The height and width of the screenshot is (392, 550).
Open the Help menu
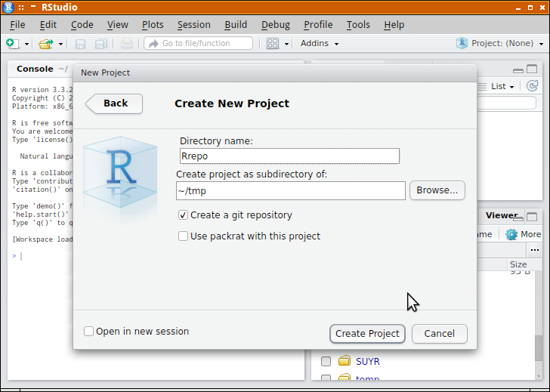click(x=394, y=24)
